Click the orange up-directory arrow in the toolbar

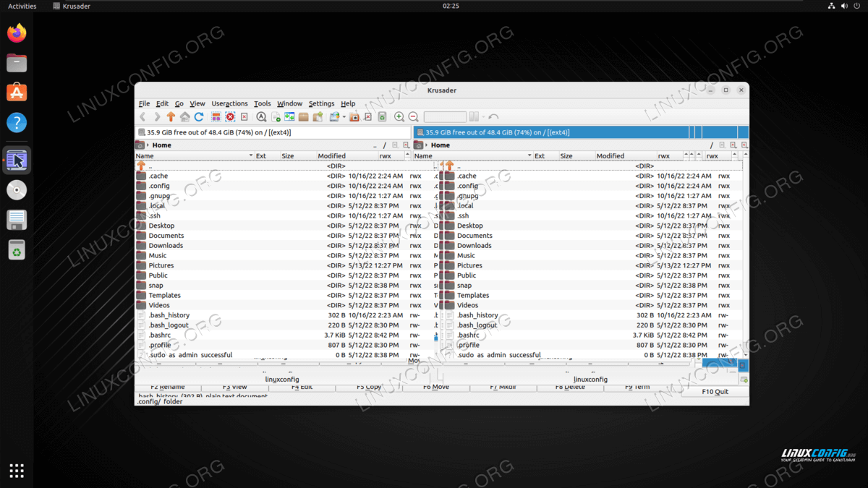171,116
